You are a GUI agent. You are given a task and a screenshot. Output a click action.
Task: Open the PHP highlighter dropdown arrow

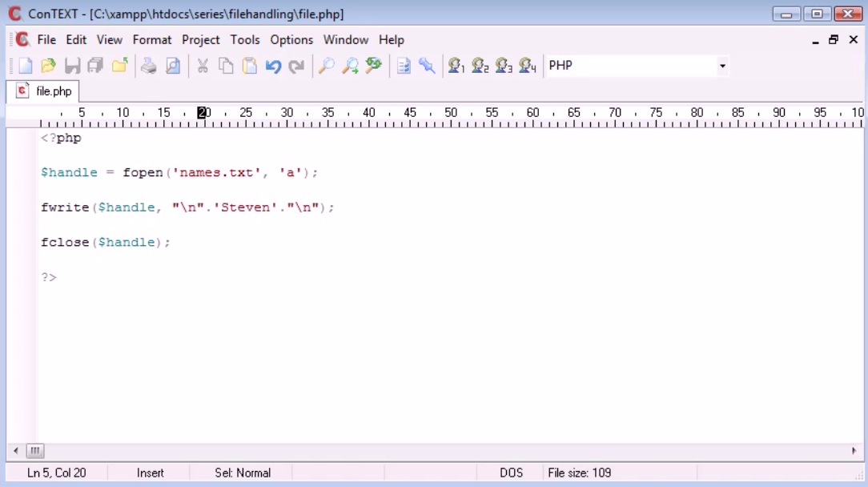(721, 66)
